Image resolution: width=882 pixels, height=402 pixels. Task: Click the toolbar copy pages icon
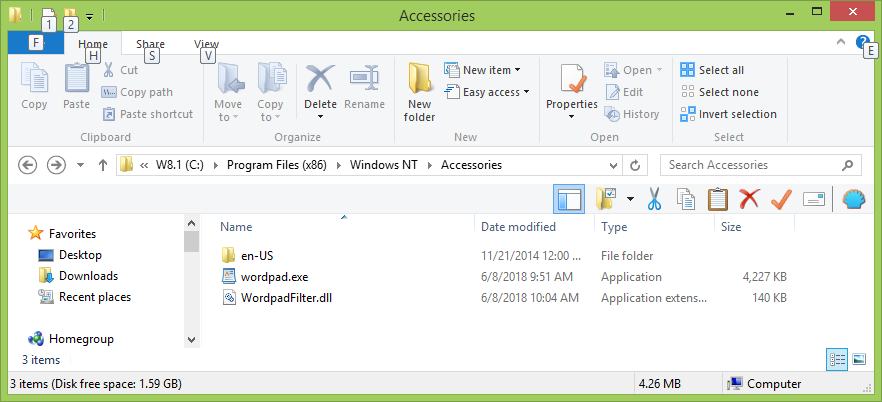pos(686,199)
